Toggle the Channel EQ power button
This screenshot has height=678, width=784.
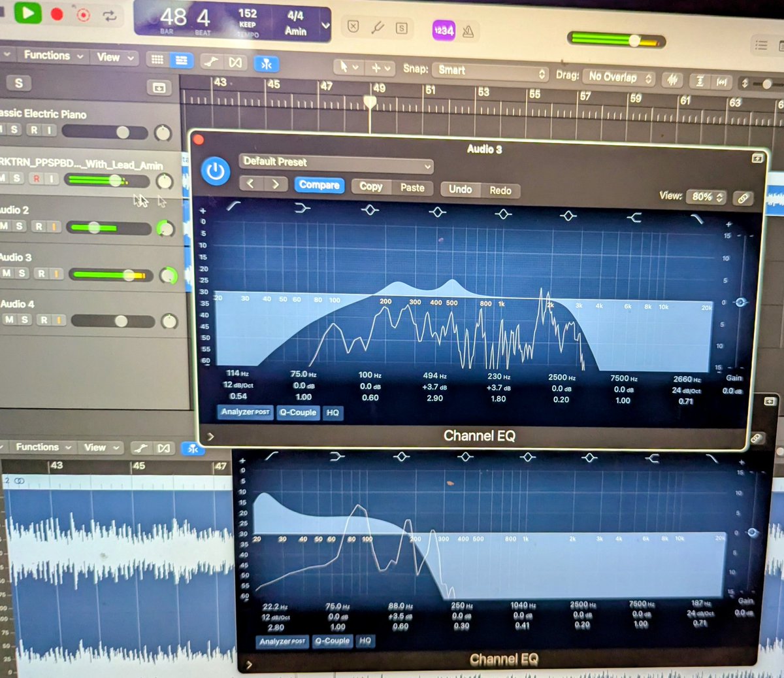(216, 172)
